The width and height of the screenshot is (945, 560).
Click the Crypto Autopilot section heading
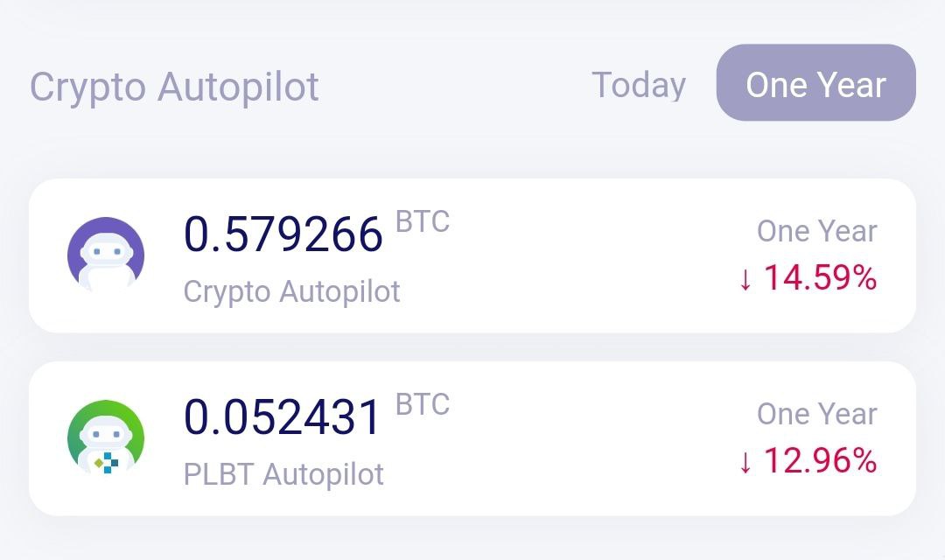click(174, 87)
